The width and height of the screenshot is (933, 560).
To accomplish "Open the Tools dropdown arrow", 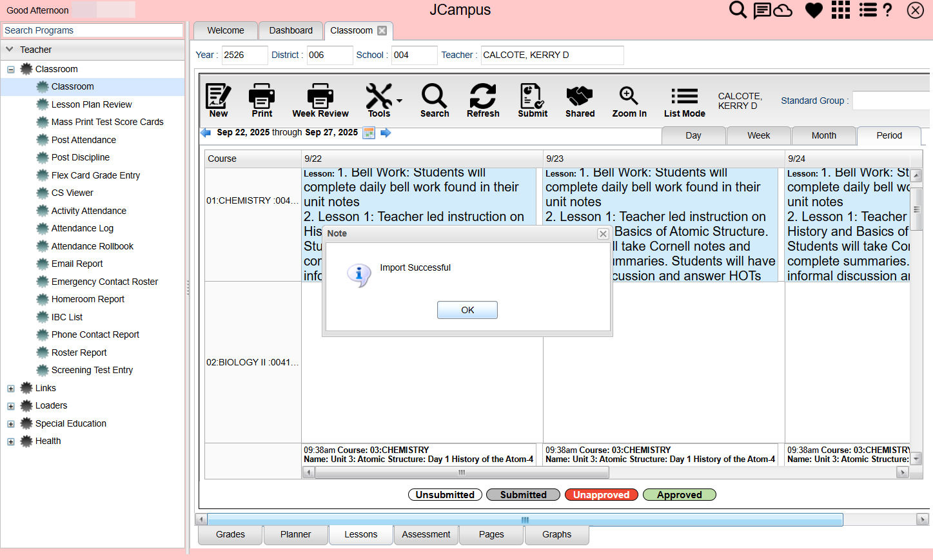I will pos(400,101).
